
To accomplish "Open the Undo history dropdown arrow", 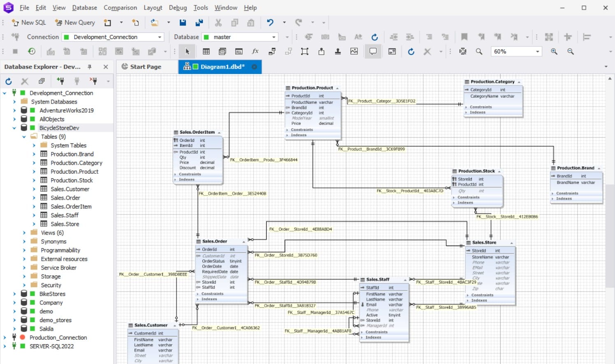I will click(x=284, y=23).
